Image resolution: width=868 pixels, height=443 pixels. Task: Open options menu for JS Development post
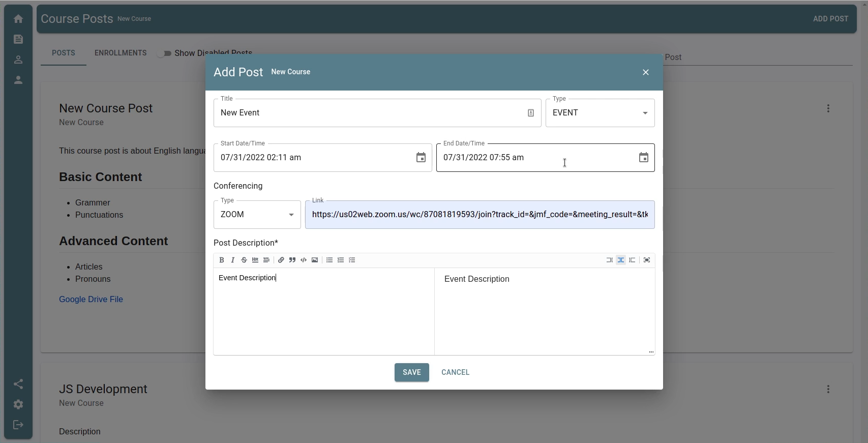click(828, 389)
